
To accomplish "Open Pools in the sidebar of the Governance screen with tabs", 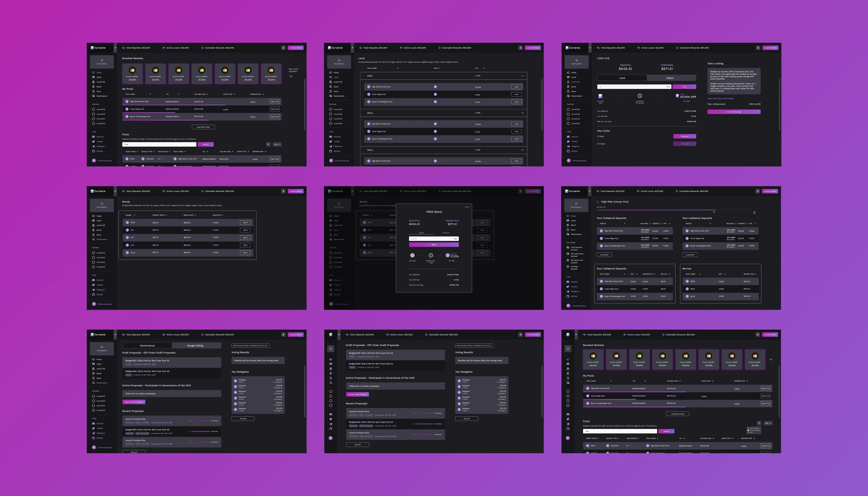I will pyautogui.click(x=96, y=359).
